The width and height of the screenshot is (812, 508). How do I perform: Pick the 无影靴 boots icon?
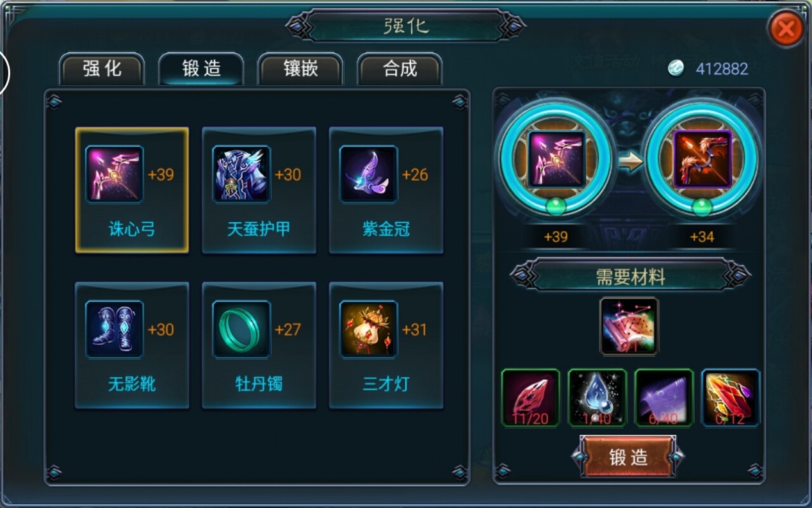[x=114, y=329]
